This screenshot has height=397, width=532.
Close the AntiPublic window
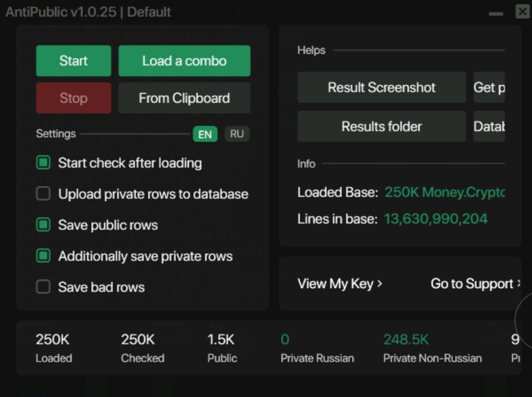(x=522, y=12)
